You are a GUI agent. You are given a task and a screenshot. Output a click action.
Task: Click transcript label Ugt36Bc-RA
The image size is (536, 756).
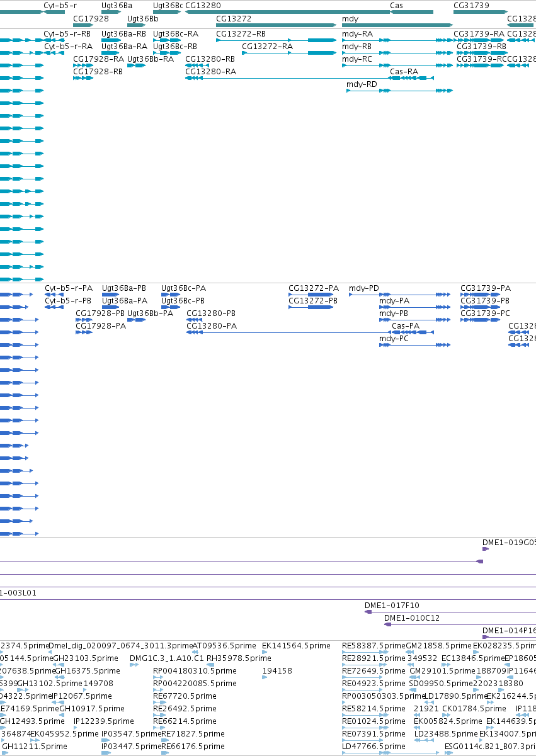tap(175, 33)
